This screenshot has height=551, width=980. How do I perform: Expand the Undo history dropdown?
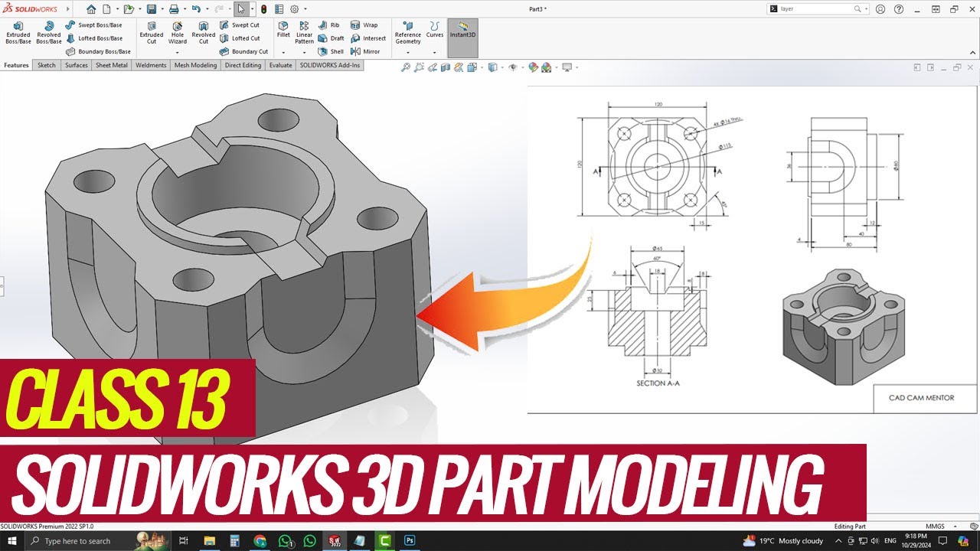coord(207,9)
